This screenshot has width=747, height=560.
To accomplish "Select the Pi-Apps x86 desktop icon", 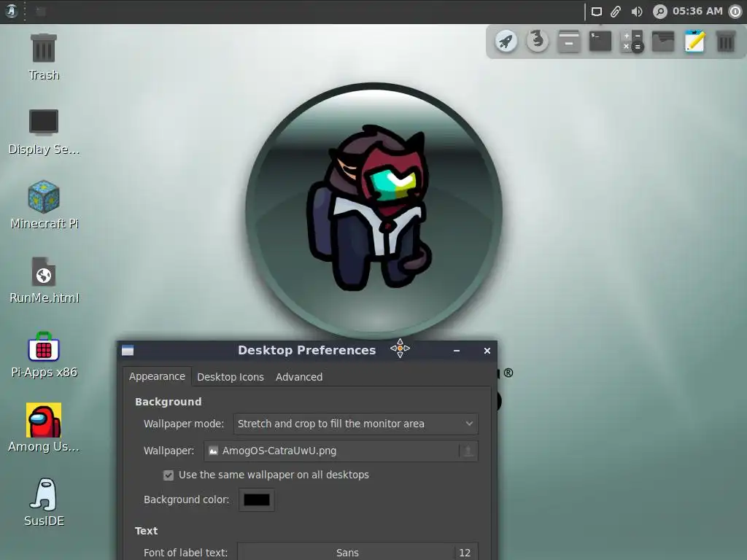I will [44, 355].
